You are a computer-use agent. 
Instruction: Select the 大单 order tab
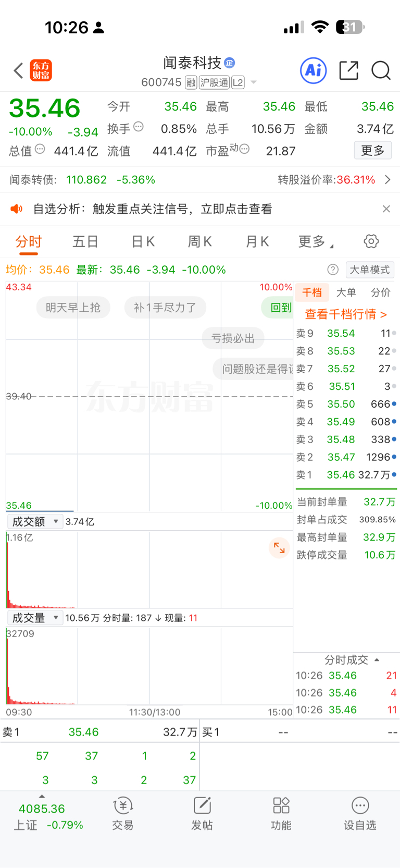[346, 292]
